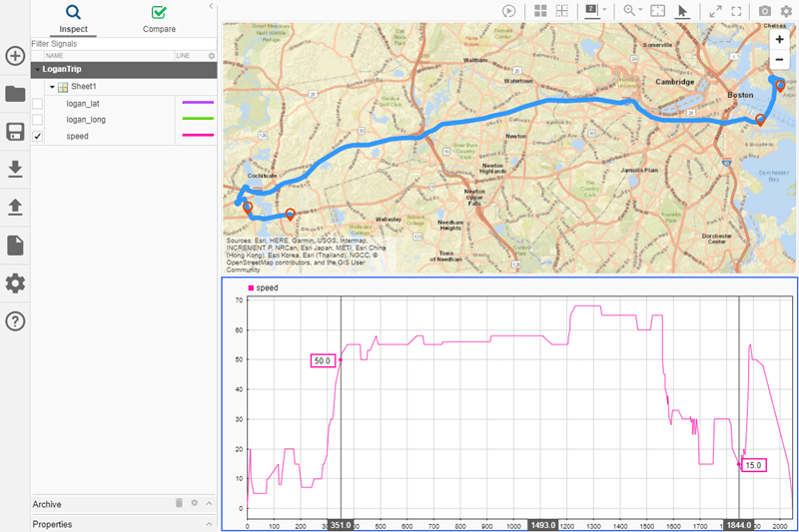Click the Properties section label

[x=52, y=524]
